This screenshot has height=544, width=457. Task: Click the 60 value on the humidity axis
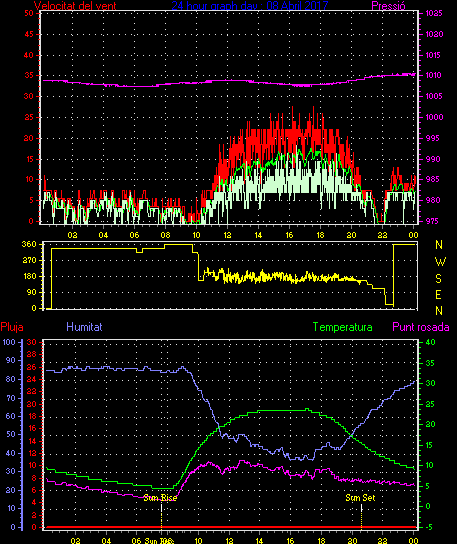point(11,416)
